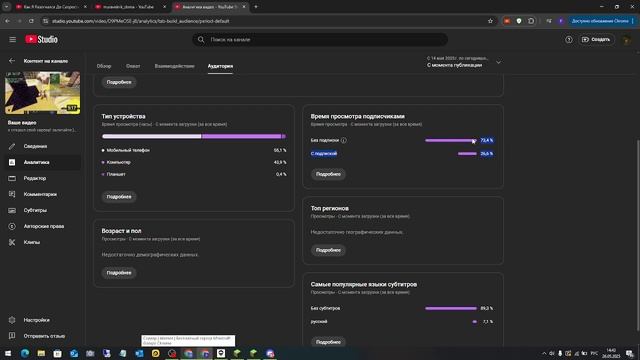This screenshot has width=640, height=360.
Task: Click the русский subtitle language row
Action: coord(402,322)
